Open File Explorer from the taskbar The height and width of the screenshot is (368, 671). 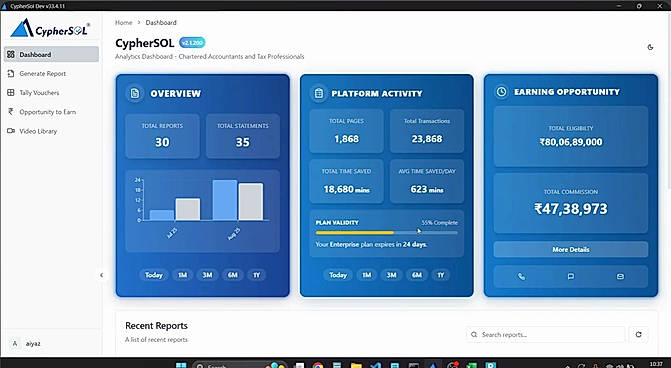pyautogui.click(x=356, y=365)
